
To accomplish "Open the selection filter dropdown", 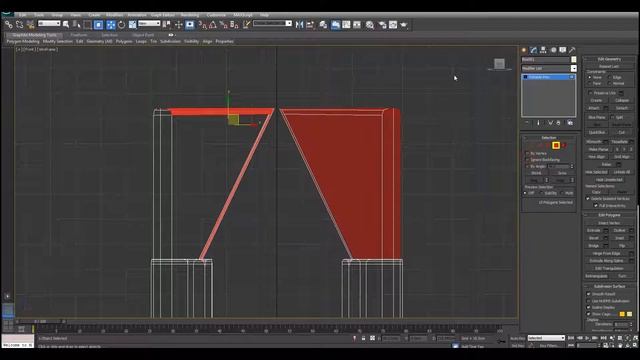I will (x=49, y=24).
